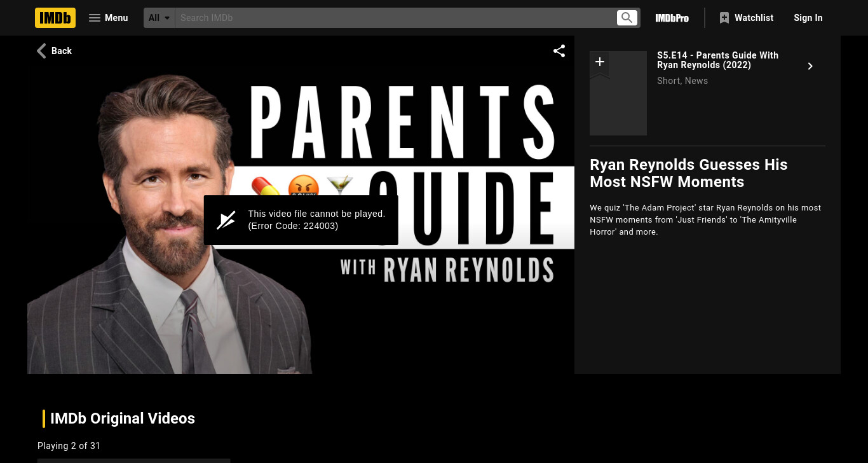
Task: Select the video error playback icon
Action: click(x=226, y=220)
